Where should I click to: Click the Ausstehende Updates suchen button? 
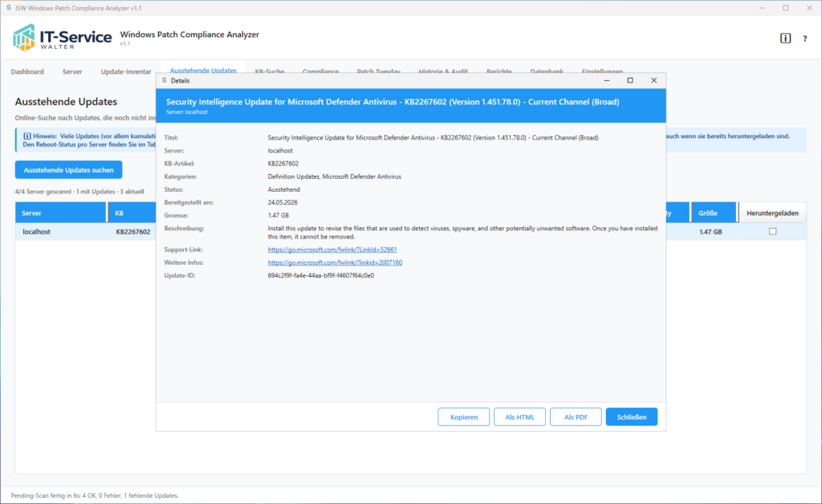coord(69,170)
